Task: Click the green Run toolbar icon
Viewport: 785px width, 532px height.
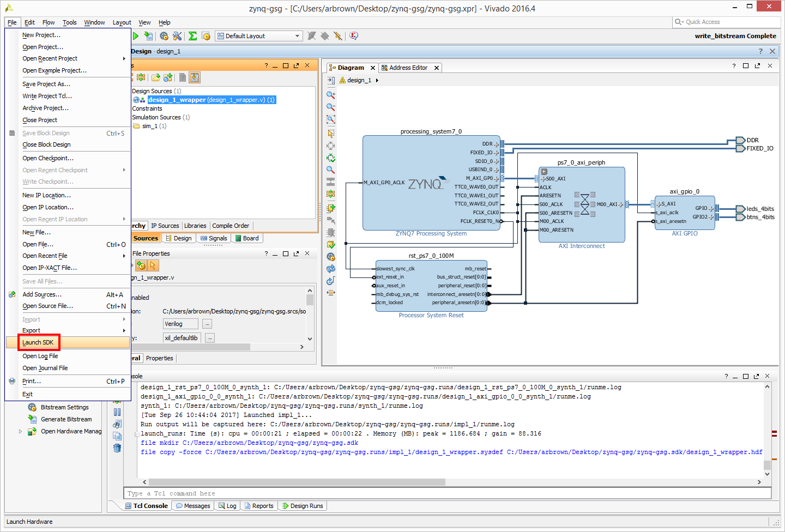Action: [136, 36]
